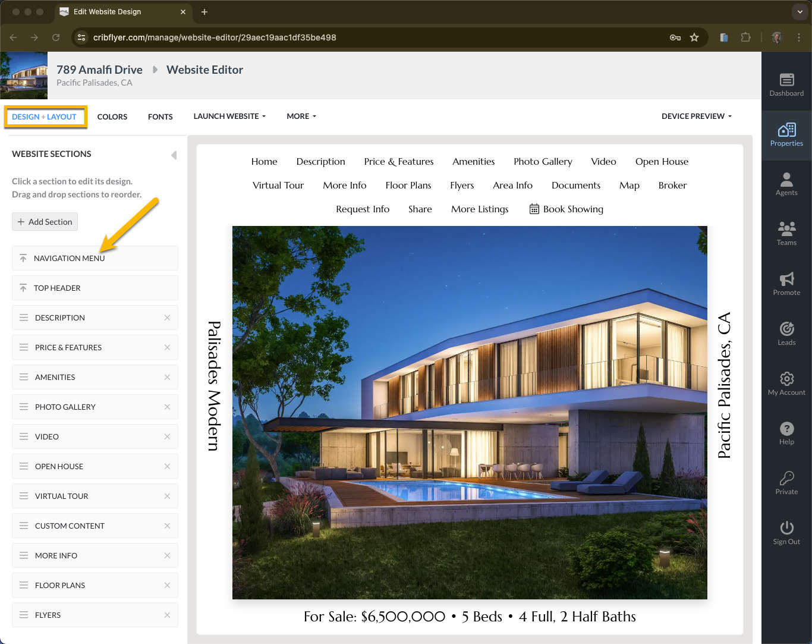Collapse the Website Sections panel arrow
The image size is (812, 644).
174,155
